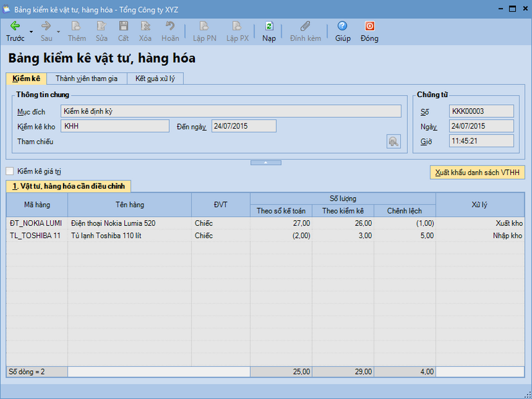The image size is (532, 399).
Task: Click the Mã hàng column header
Action: [37, 205]
